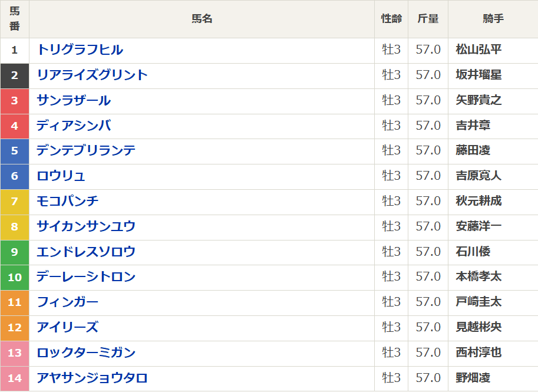
Task: Click pink horse number 14 cell
Action: click(x=15, y=378)
